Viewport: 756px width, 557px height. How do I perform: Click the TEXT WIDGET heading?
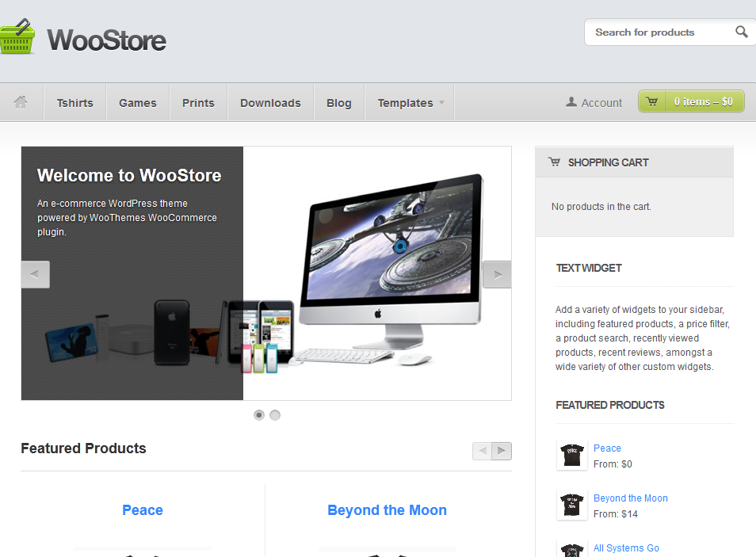(x=589, y=268)
